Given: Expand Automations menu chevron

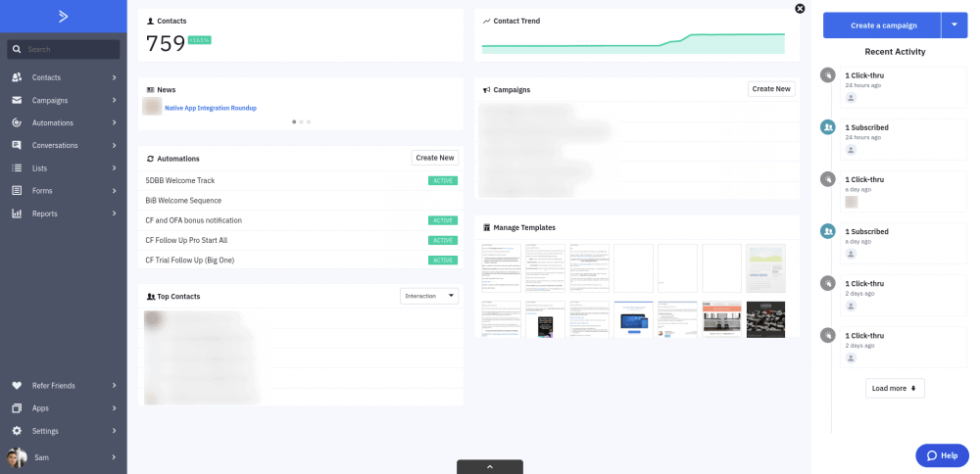Looking at the screenshot, I should (x=115, y=122).
